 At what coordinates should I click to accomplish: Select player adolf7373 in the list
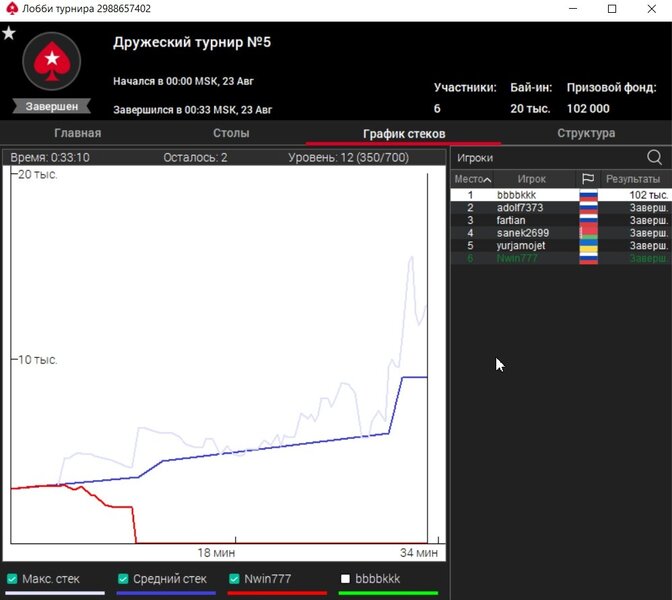(520, 208)
